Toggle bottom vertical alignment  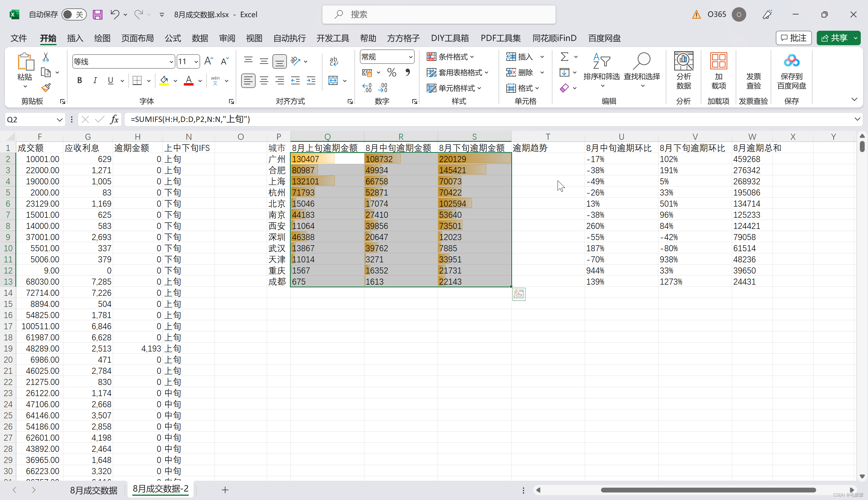point(280,61)
